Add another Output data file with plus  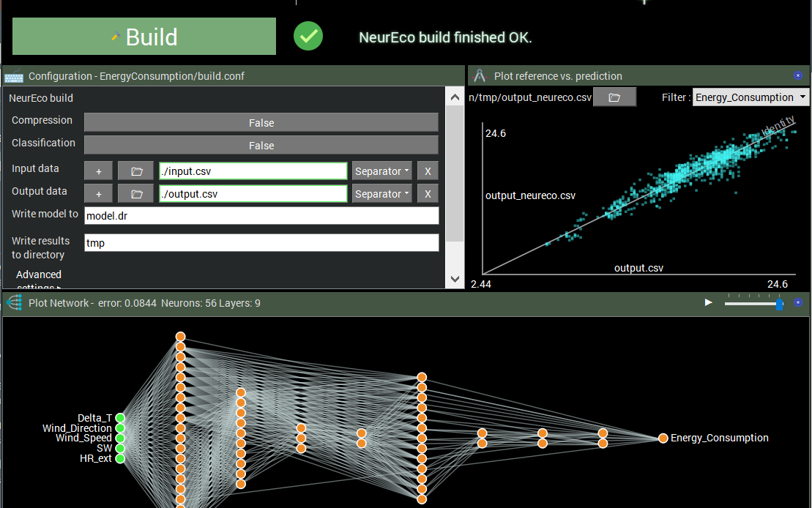pos(98,194)
